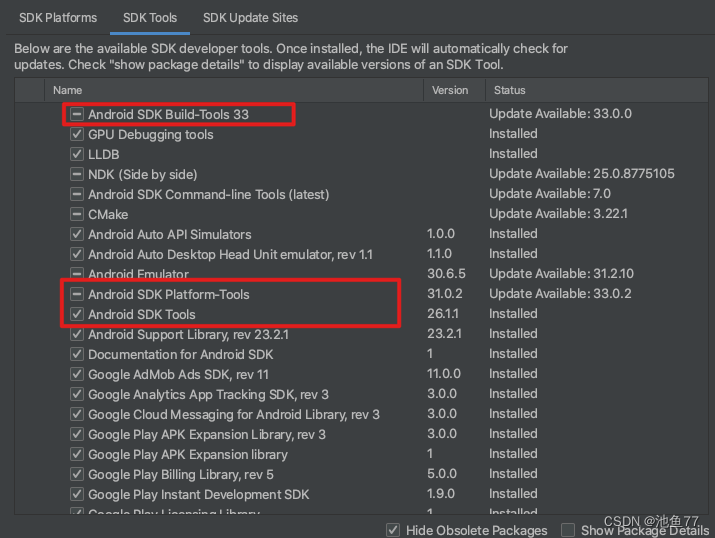Select 'Google Play Billing Library, rev 5' name
The height and width of the screenshot is (538, 715).
coord(181,475)
